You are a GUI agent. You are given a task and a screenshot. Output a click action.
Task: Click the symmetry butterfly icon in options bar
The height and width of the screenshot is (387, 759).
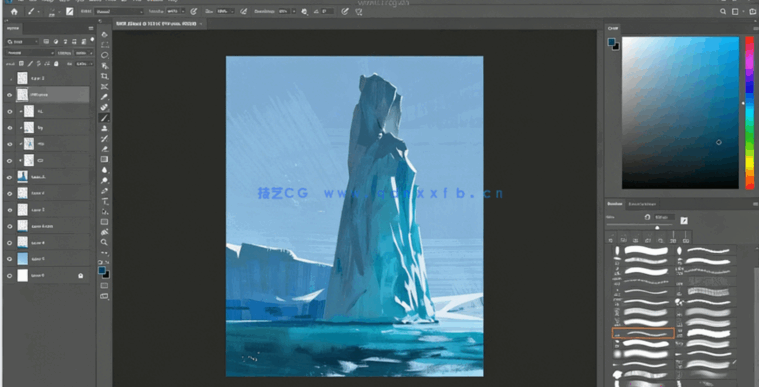pos(358,12)
